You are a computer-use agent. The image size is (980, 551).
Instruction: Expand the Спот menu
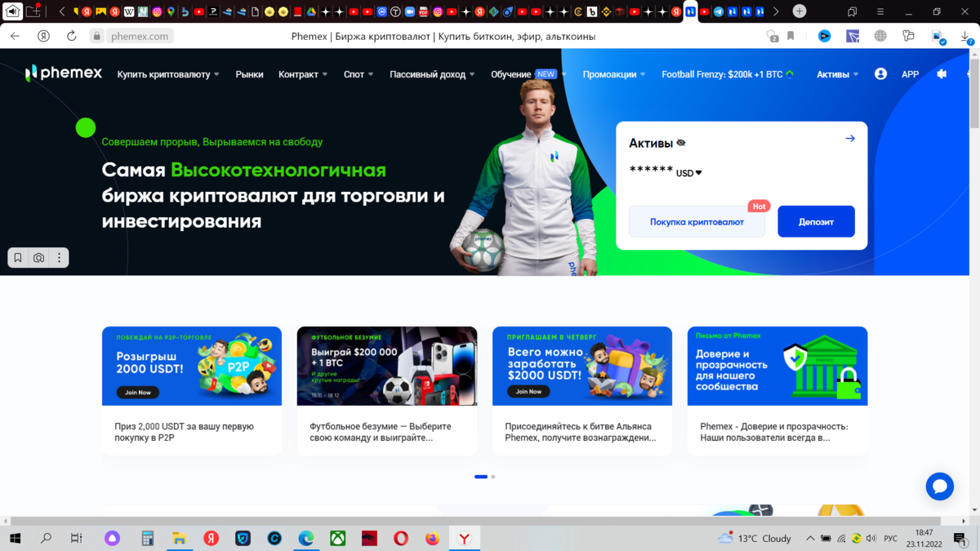tap(359, 74)
